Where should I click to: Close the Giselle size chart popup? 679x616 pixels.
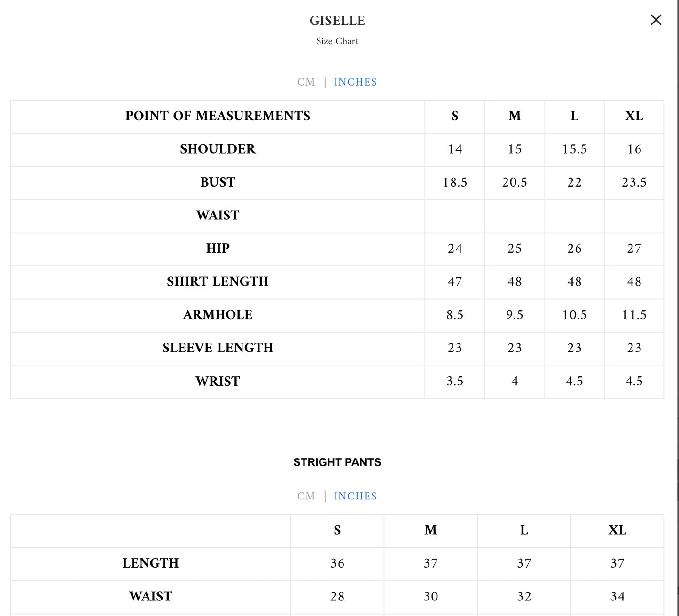656,20
